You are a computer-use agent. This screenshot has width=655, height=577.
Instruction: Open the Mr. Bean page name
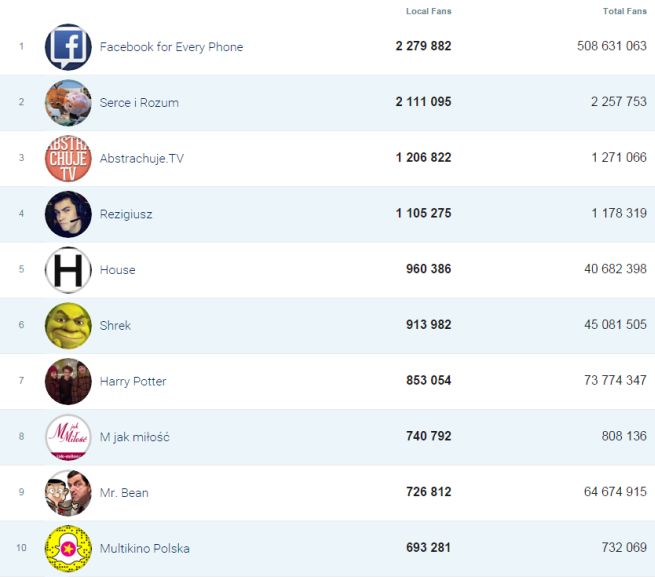click(124, 492)
